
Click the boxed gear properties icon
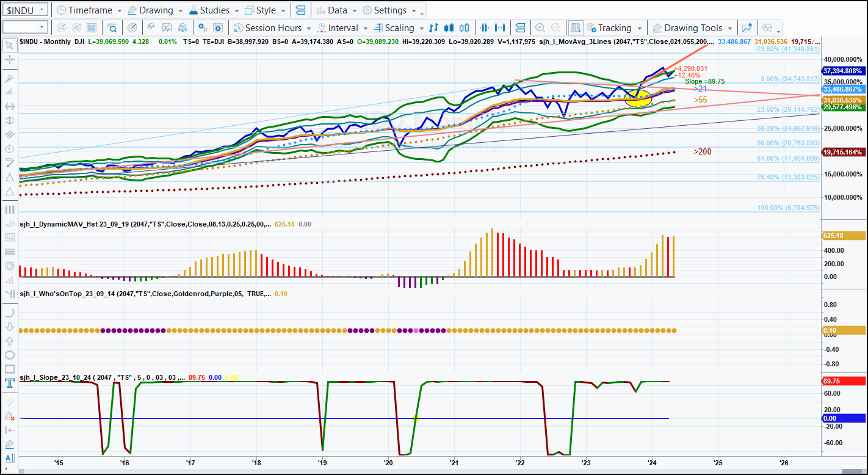218,27
